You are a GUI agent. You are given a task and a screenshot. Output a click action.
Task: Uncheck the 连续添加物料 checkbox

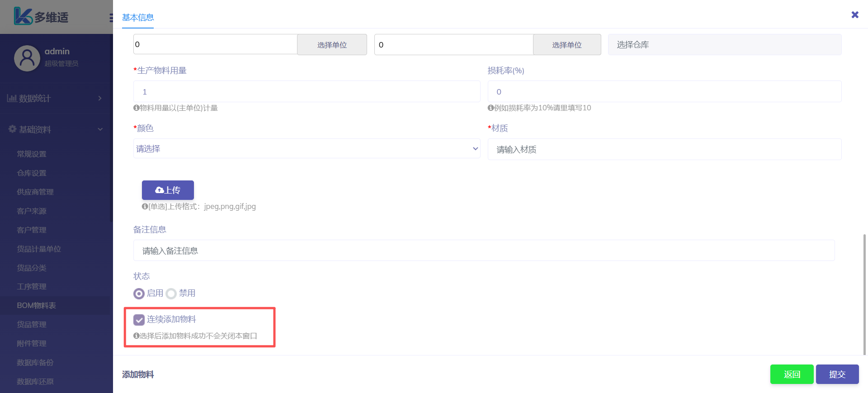pyautogui.click(x=139, y=320)
